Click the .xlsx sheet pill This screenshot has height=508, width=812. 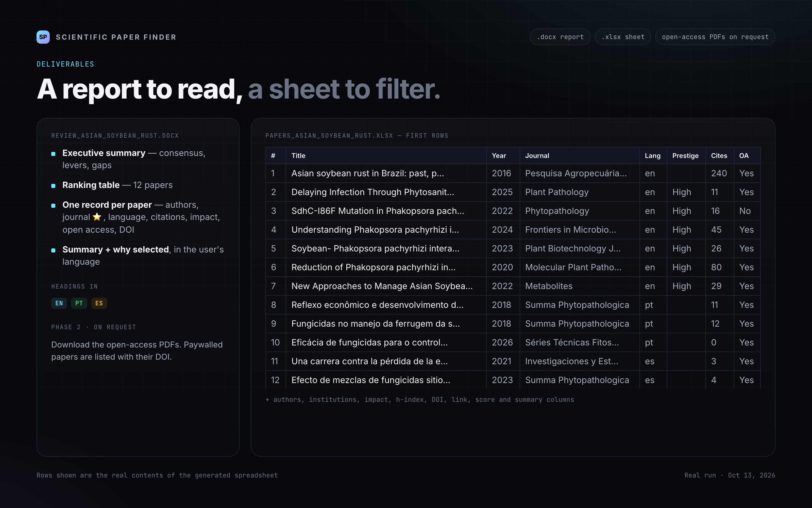coord(623,37)
